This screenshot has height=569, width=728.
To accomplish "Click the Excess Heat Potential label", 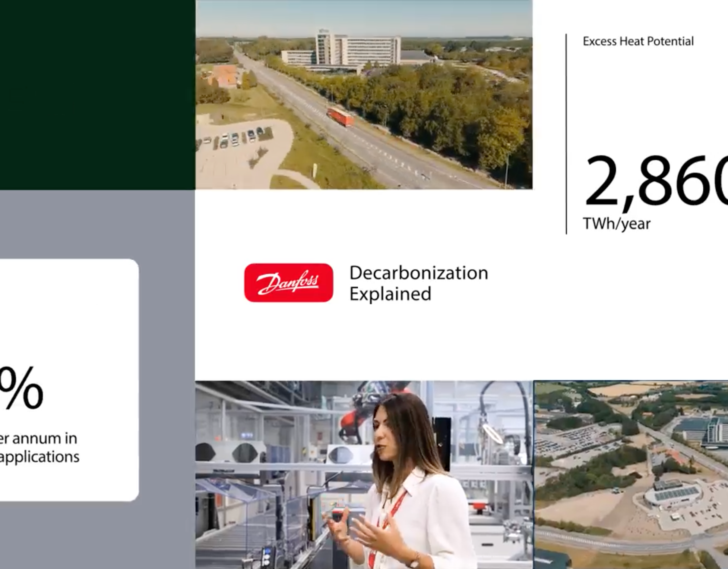I will (x=638, y=41).
